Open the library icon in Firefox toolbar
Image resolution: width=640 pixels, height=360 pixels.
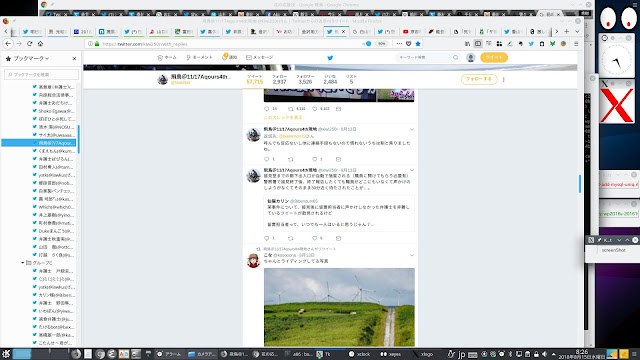coord(467,44)
